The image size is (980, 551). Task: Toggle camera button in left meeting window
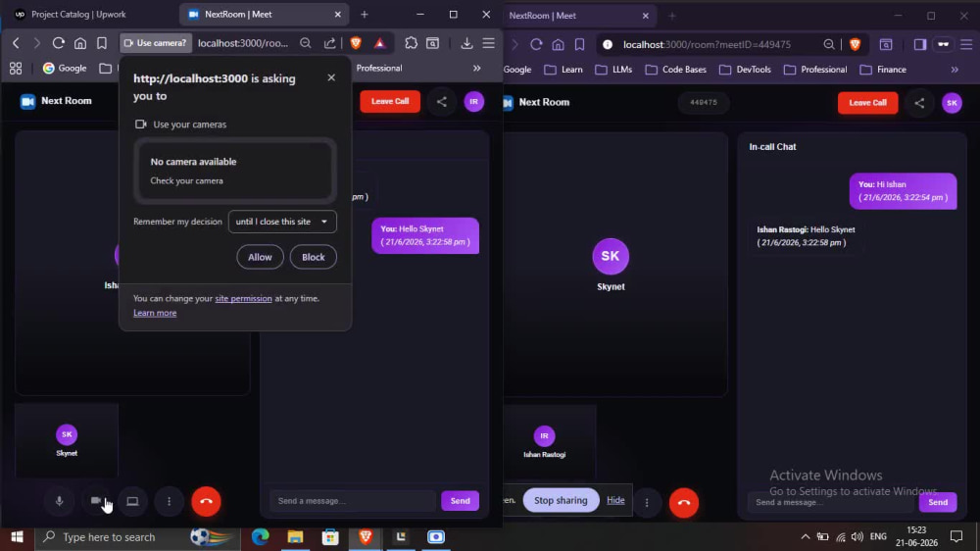(96, 501)
